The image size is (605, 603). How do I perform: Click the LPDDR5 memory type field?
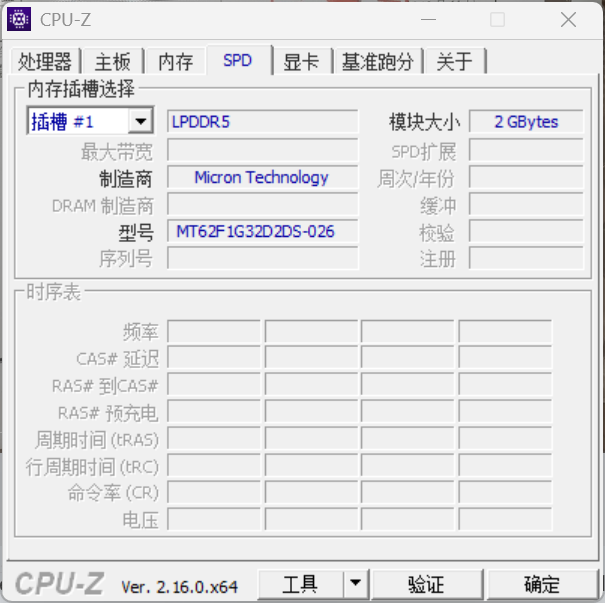coord(262,122)
